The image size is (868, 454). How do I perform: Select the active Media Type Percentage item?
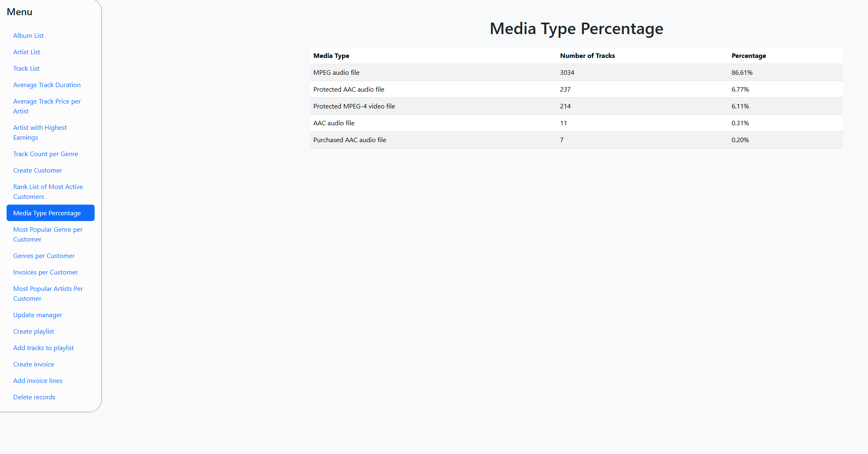tap(47, 213)
